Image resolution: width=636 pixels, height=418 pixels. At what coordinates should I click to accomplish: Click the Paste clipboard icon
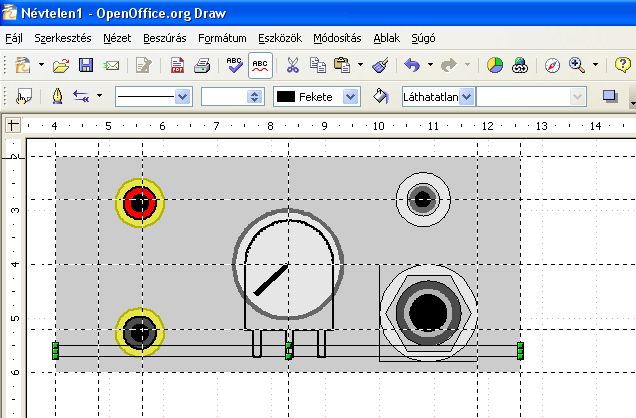[x=342, y=65]
